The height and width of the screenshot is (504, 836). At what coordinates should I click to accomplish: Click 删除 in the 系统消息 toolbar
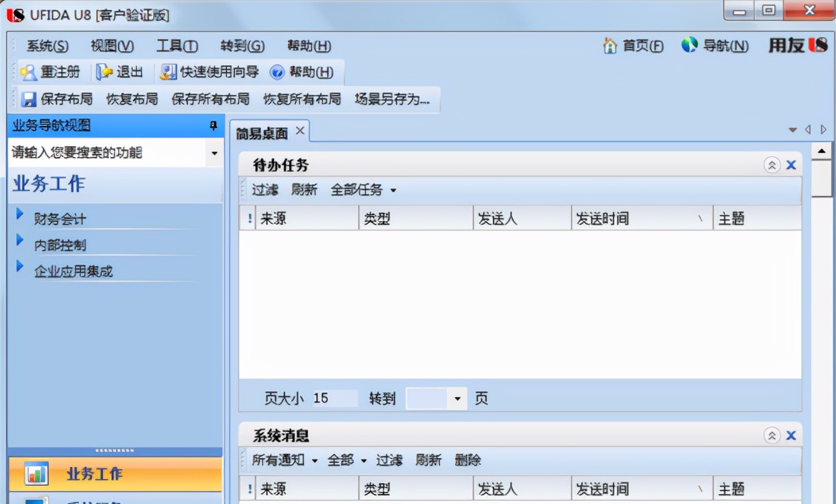tap(468, 461)
